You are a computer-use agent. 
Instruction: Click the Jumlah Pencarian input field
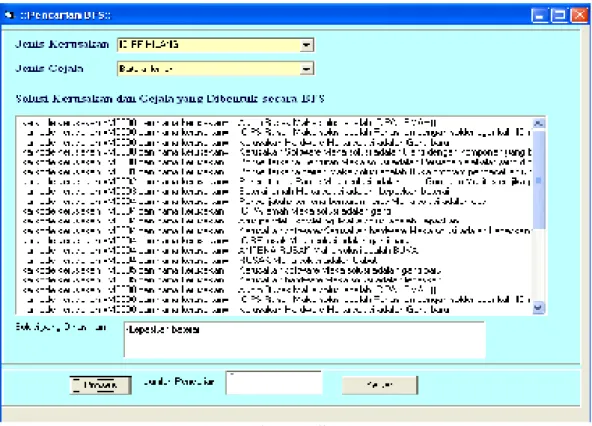click(x=274, y=383)
